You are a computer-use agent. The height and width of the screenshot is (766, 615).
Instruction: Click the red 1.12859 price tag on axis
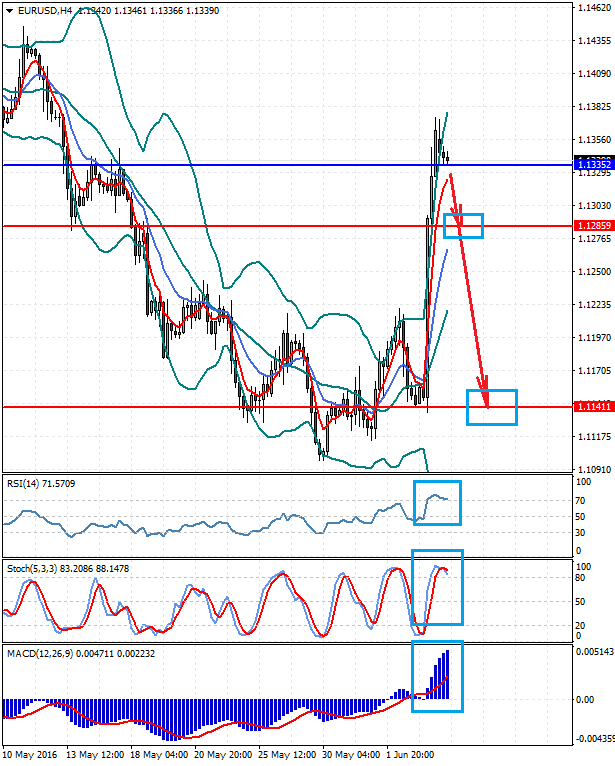coord(593,226)
